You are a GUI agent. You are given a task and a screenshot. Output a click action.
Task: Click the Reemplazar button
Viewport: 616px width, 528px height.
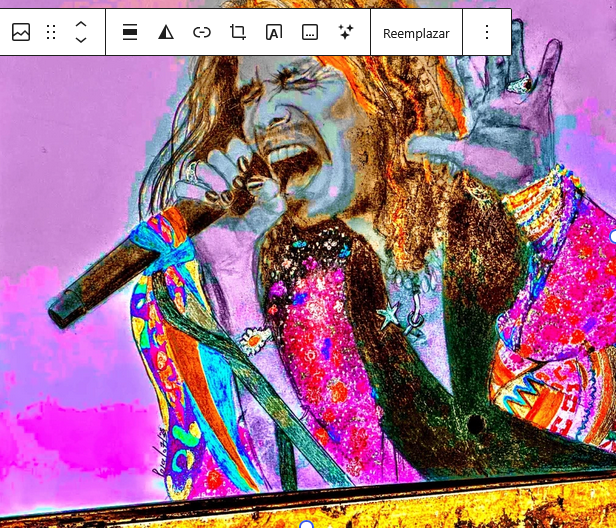pyautogui.click(x=416, y=33)
